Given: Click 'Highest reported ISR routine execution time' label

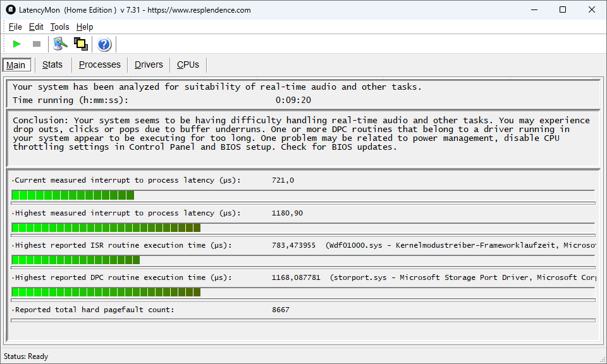Looking at the screenshot, I should pyautogui.click(x=123, y=245).
